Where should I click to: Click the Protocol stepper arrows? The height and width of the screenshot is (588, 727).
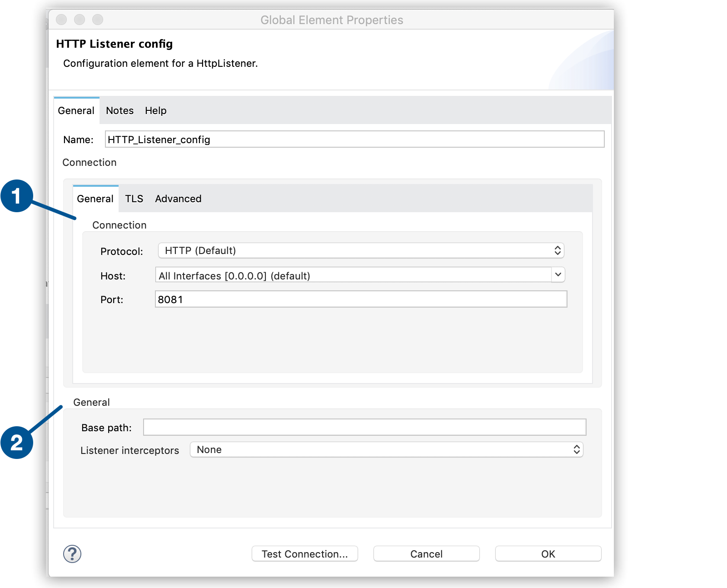pyautogui.click(x=558, y=250)
